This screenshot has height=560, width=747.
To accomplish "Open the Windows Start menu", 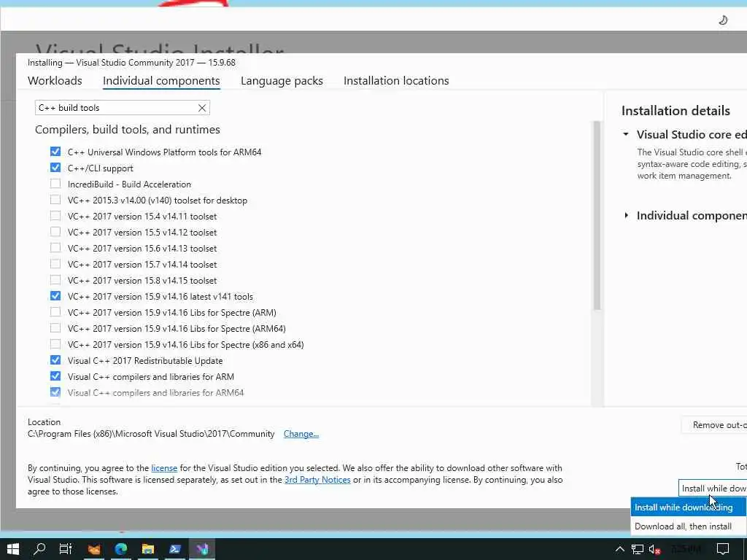I will coord(13,549).
